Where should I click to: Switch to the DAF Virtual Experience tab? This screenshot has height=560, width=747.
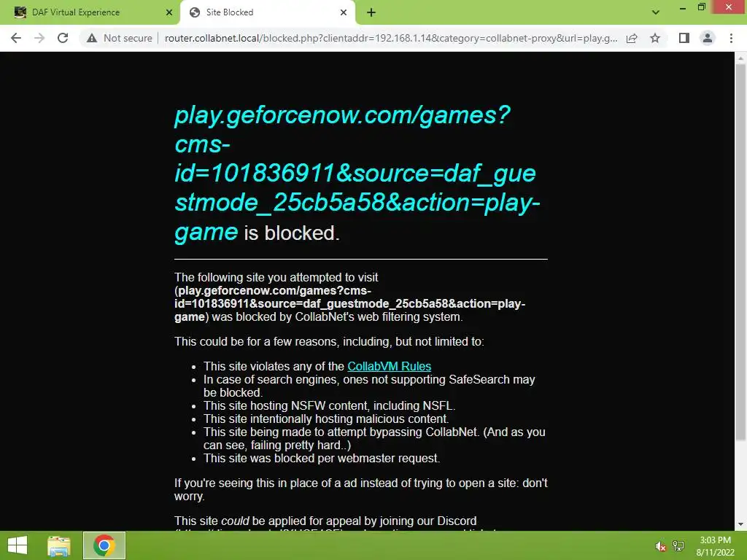click(x=90, y=12)
